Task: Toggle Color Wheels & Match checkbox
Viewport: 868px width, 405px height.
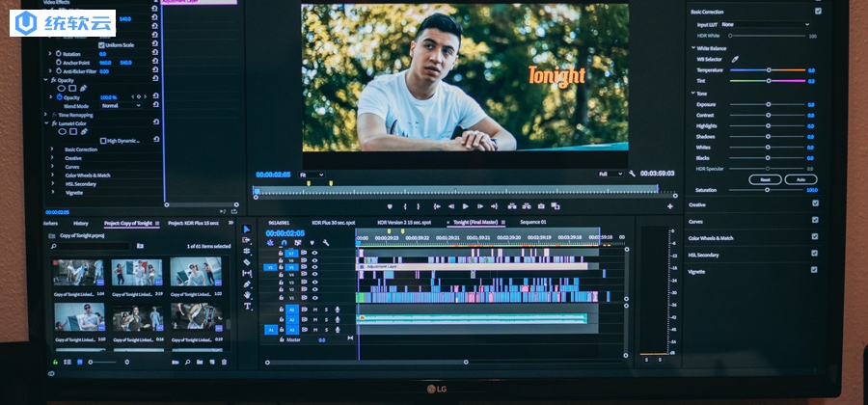Action: [815, 237]
